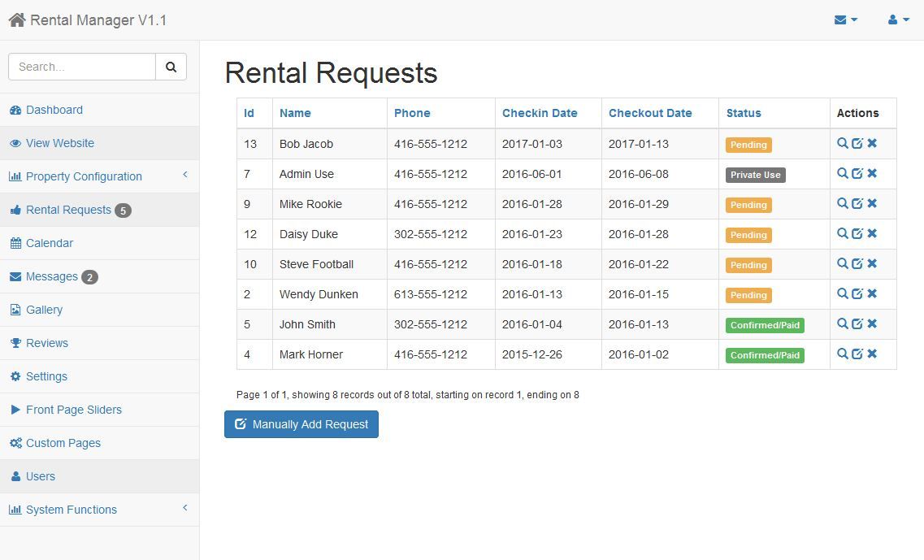Click the Manually Add Request button
This screenshot has height=560, width=924.
pyautogui.click(x=301, y=424)
